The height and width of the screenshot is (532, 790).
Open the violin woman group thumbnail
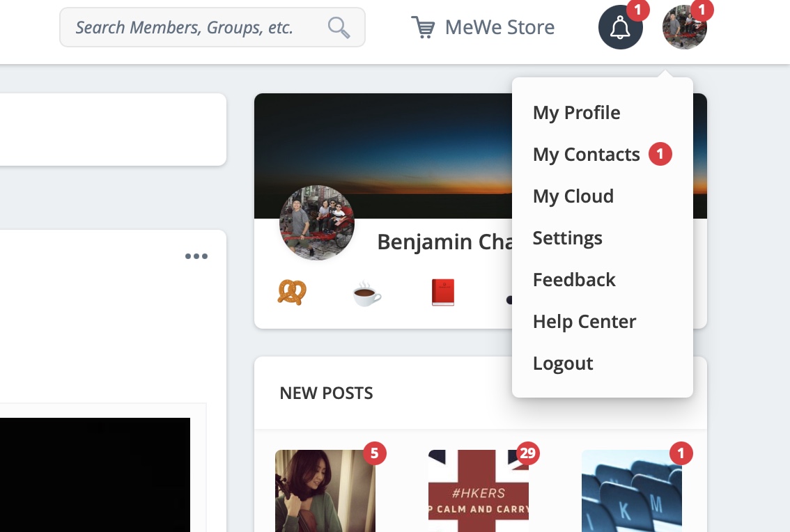tap(325, 491)
